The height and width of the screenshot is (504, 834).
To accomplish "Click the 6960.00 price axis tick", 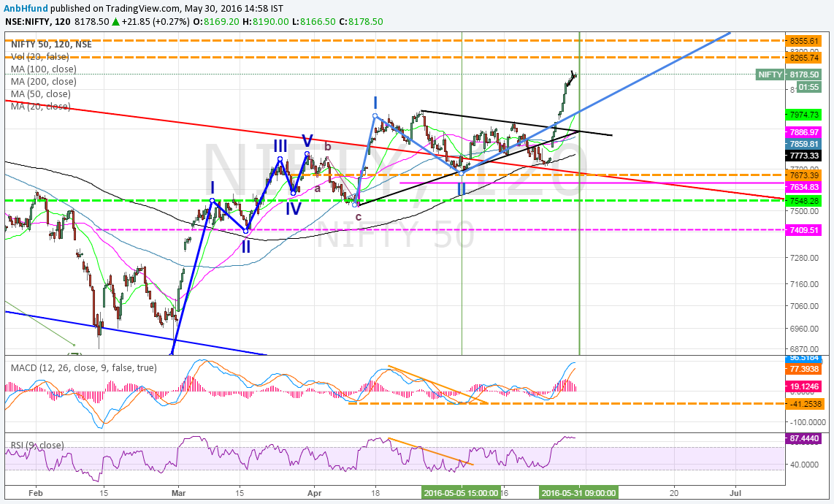I will pos(803,329).
